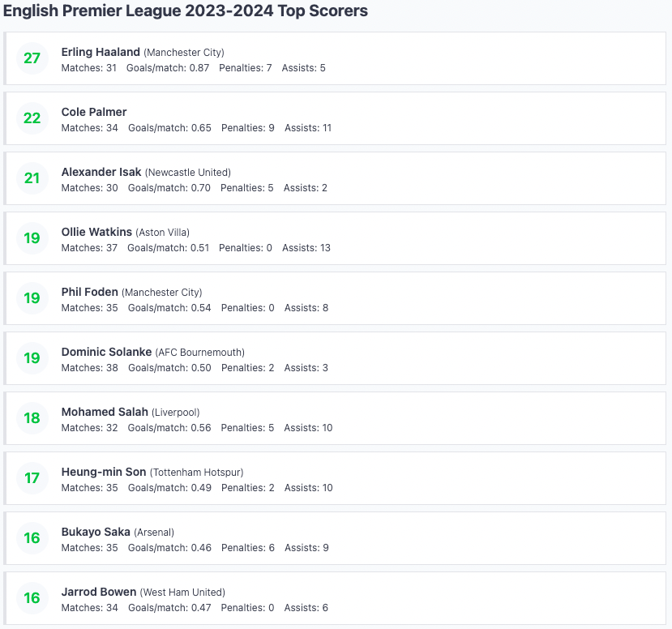This screenshot has width=672, height=629.
Task: Click Mohamed Salah's 18 goals badge
Action: pyautogui.click(x=32, y=418)
